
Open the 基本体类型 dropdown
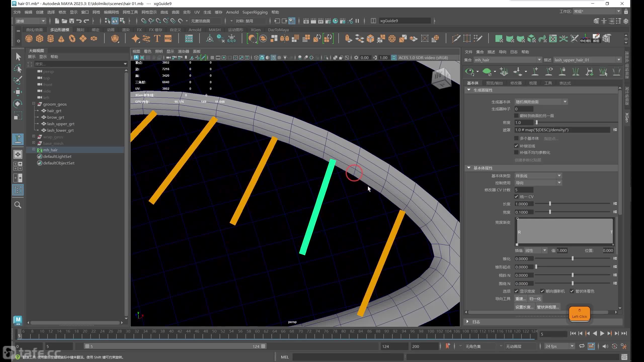click(538, 176)
